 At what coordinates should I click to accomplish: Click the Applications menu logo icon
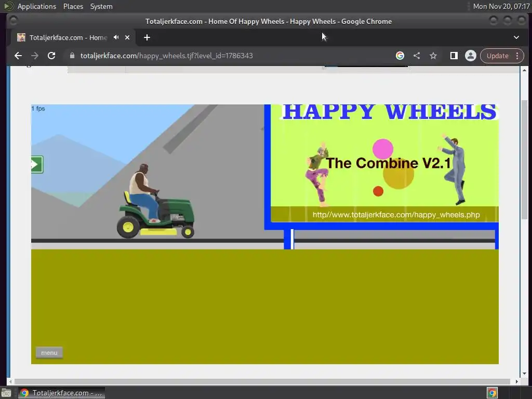(8, 6)
